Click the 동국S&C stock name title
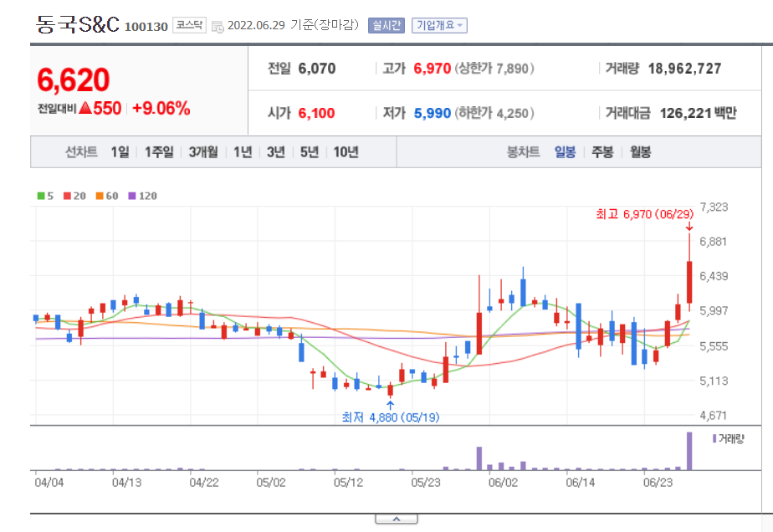Screen dimensions: 773x532 [x=78, y=24]
